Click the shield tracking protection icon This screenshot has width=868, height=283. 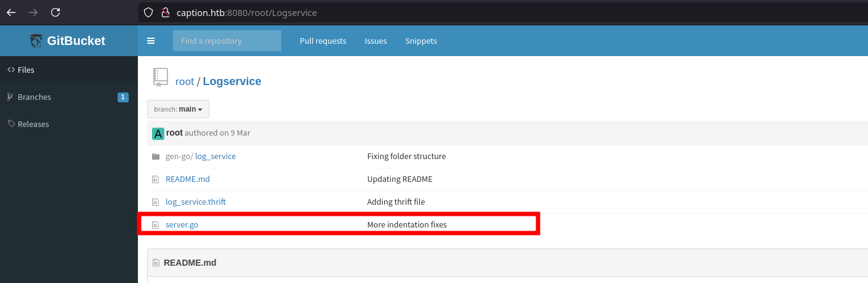148,12
